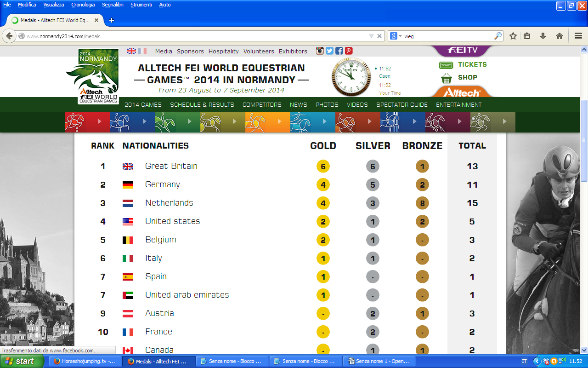The width and height of the screenshot is (588, 368).
Task: Open the navy striped discipline pictogram tile
Action: click(x=403, y=122)
